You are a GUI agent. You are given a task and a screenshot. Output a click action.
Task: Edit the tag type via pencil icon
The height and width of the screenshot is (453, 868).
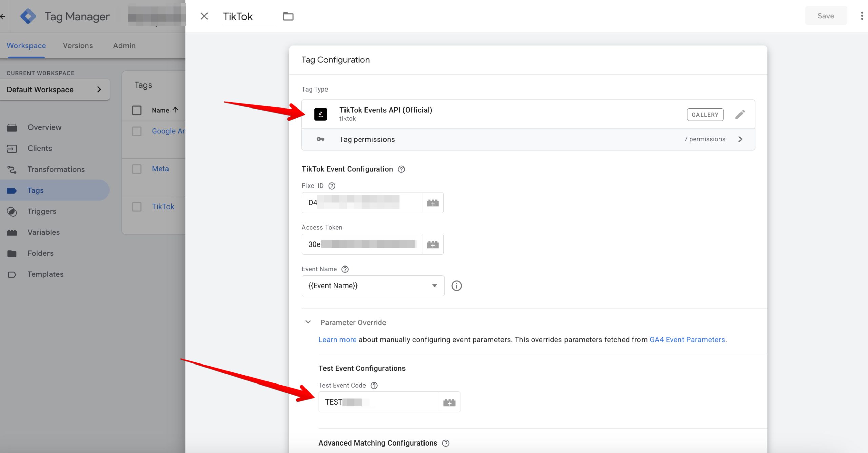click(740, 114)
